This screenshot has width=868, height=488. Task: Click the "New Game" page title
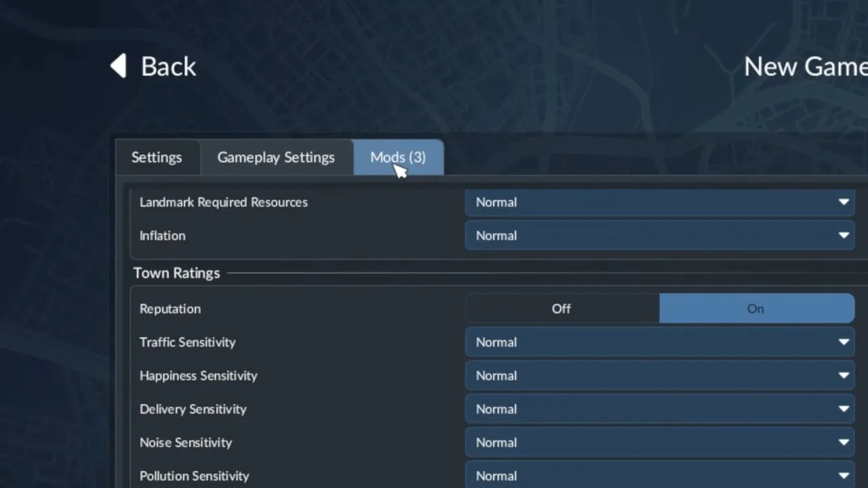pyautogui.click(x=806, y=66)
